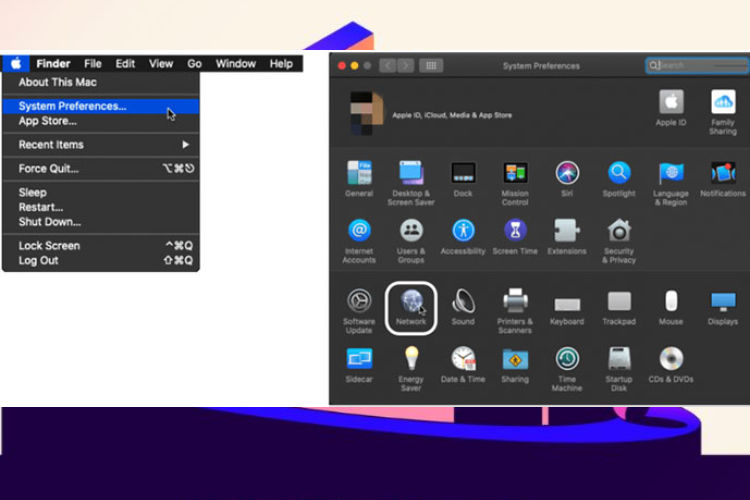Viewport: 750px width, 500px height.
Task: Open Date & Time preferences
Action: click(463, 365)
